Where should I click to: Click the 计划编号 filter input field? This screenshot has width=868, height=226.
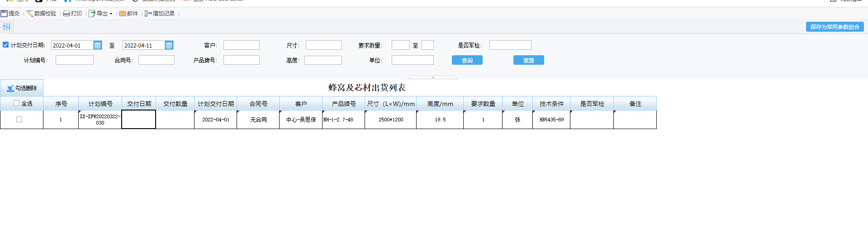pyautogui.click(x=75, y=60)
